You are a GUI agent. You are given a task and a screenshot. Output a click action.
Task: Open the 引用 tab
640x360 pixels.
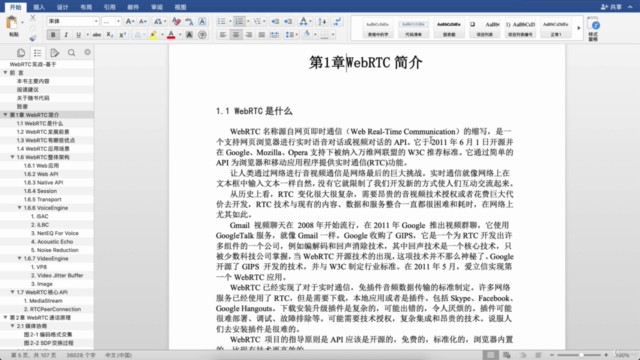109,7
